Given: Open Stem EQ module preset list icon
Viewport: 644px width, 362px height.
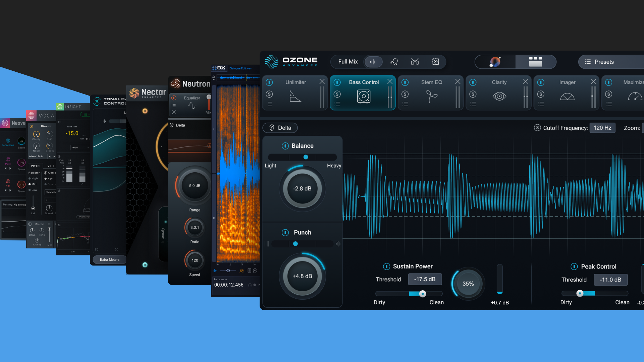Looking at the screenshot, I should [405, 104].
